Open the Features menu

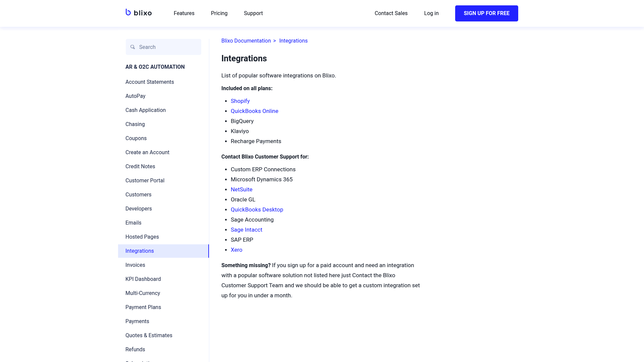pyautogui.click(x=184, y=13)
